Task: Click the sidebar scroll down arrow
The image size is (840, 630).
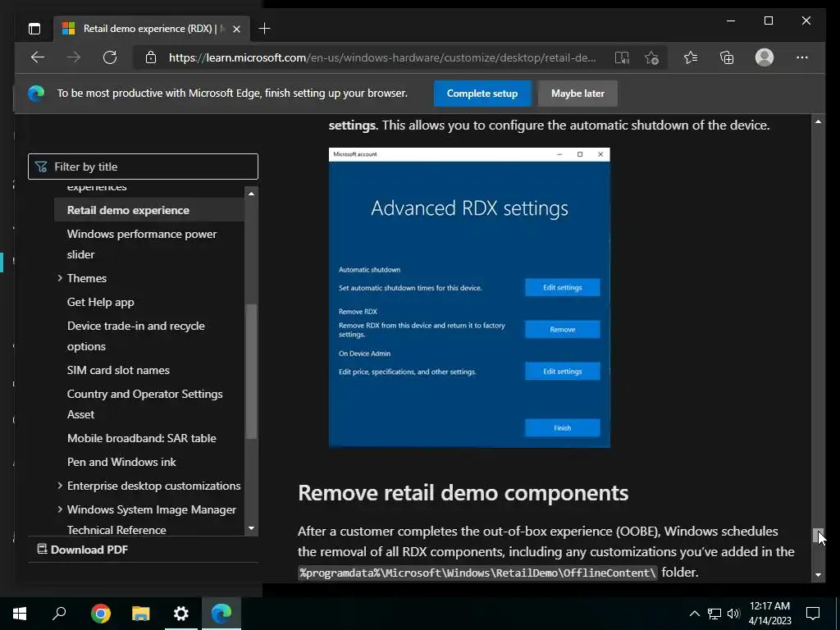Action: click(x=251, y=529)
